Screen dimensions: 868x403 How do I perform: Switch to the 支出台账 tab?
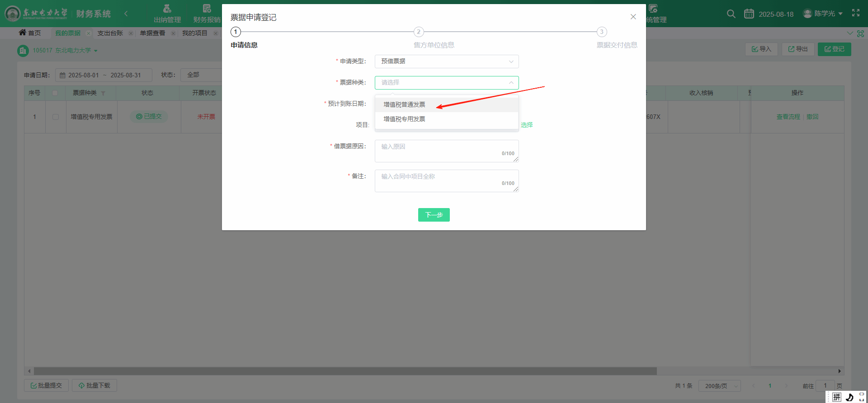[110, 33]
